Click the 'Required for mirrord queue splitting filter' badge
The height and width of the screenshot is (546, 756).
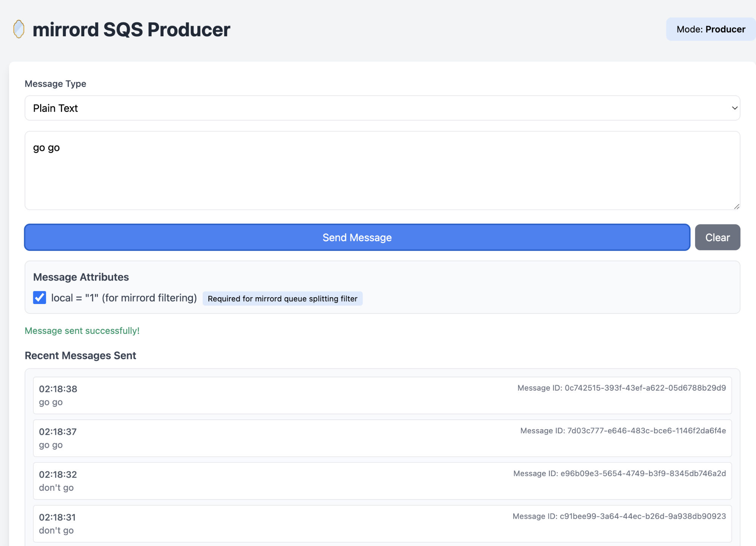tap(282, 298)
